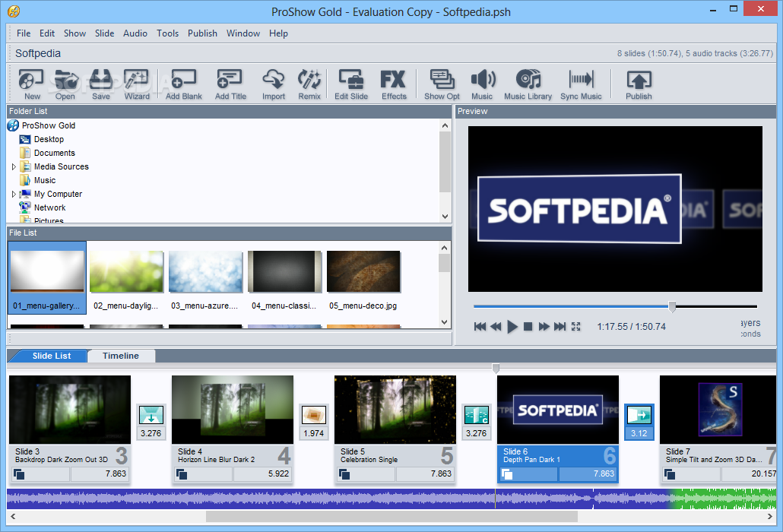
Task: Click Folder List scroll down arrow
Action: click(x=445, y=217)
